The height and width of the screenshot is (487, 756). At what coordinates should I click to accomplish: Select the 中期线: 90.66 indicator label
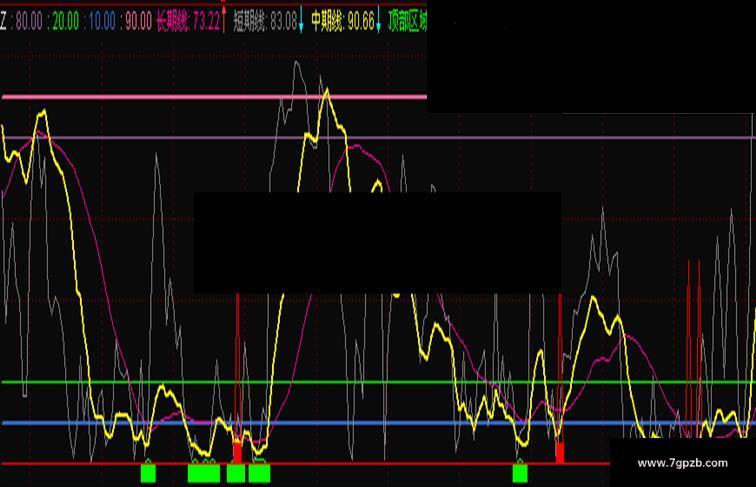click(343, 21)
